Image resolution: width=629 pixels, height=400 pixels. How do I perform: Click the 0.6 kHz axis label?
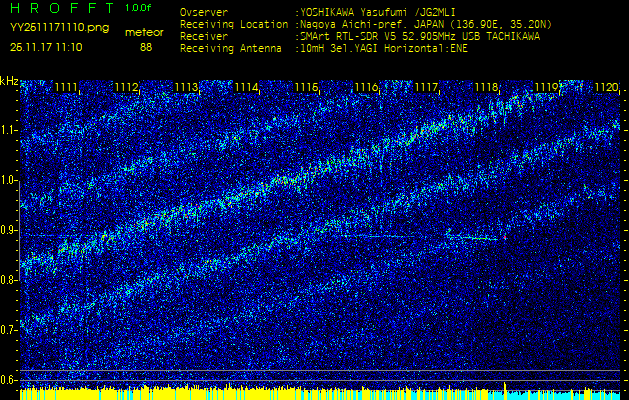tap(8, 380)
